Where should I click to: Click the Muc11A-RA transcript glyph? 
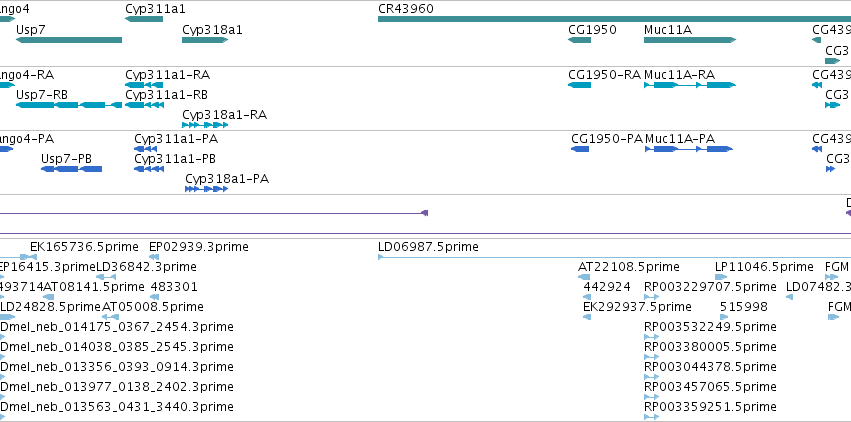[x=690, y=85]
